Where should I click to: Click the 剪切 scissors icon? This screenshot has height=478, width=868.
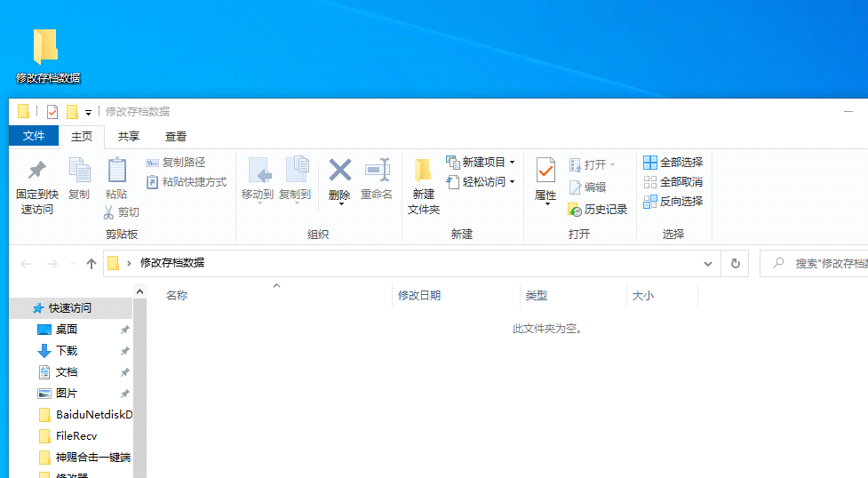click(108, 212)
